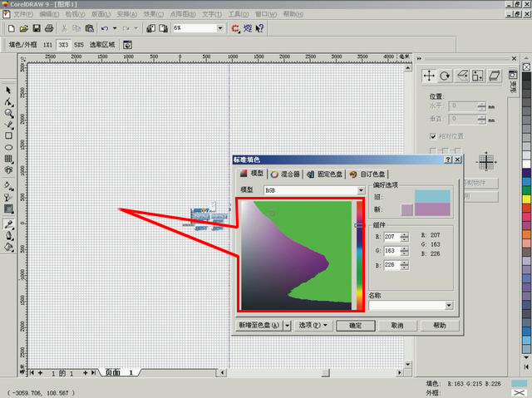532x398 pixels.
Task: Select the 5X5 sample size option
Action: click(79, 45)
